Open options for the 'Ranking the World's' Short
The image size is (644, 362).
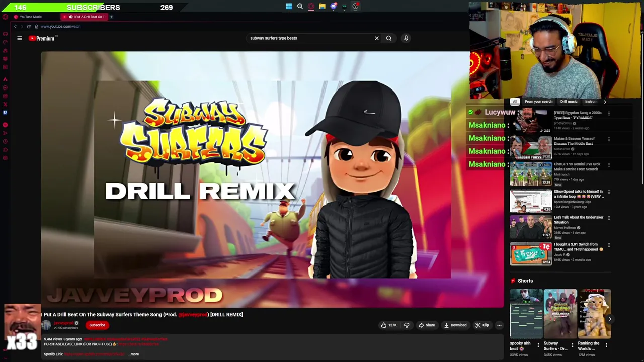tap(606, 345)
